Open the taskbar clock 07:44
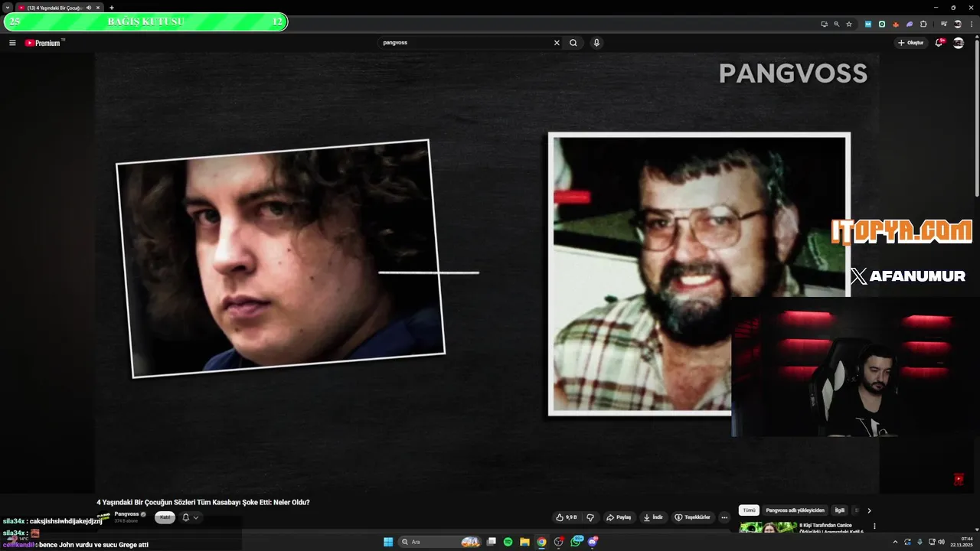The width and height of the screenshot is (980, 551). coord(962,542)
